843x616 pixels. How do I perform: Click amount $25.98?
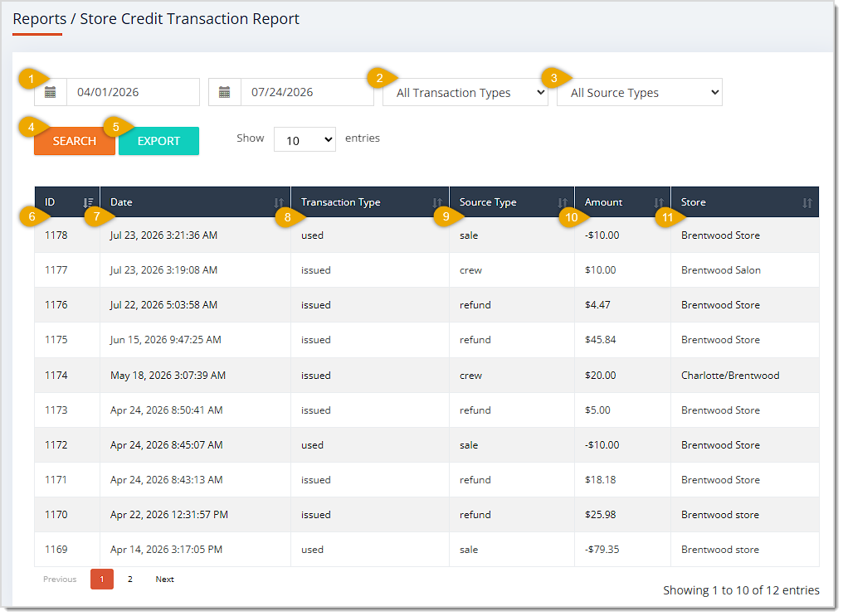[601, 515]
